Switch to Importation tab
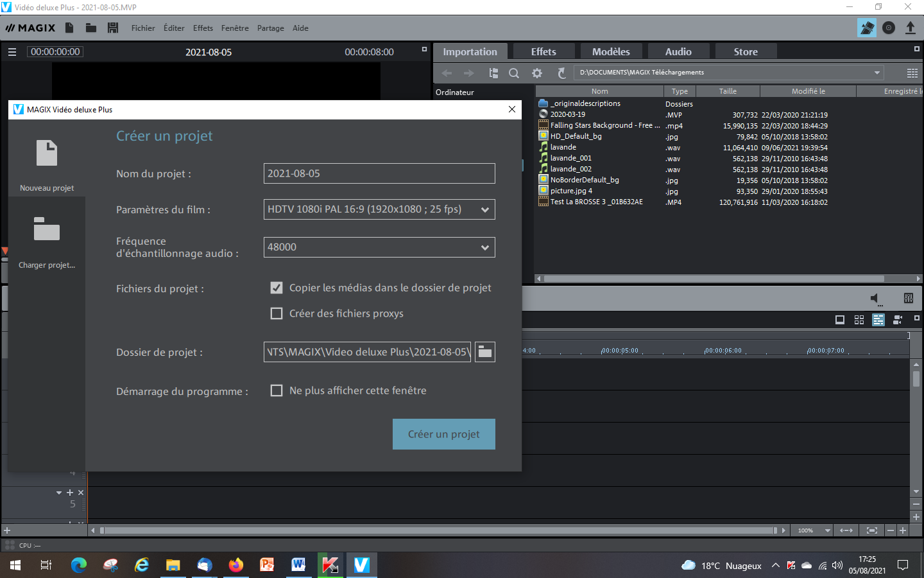The width and height of the screenshot is (924, 578). (x=470, y=51)
